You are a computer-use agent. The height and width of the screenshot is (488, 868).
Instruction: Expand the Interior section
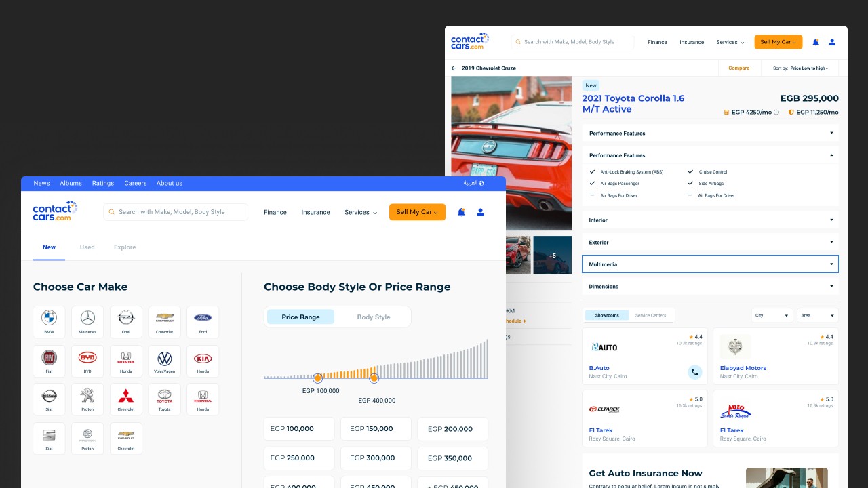710,220
